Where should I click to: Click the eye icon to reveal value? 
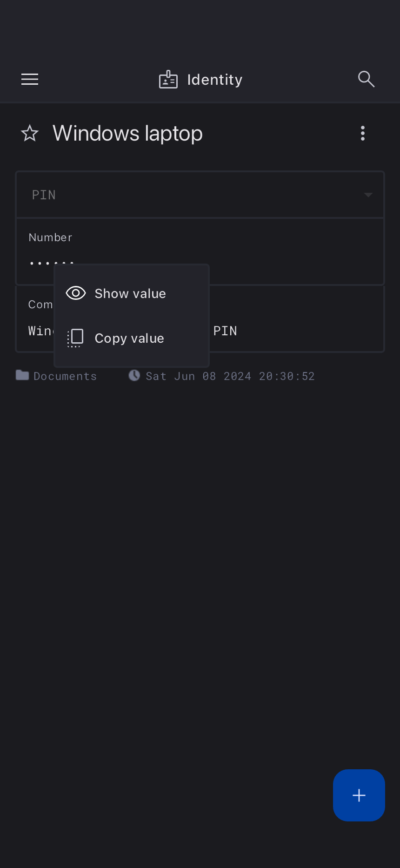click(x=76, y=293)
